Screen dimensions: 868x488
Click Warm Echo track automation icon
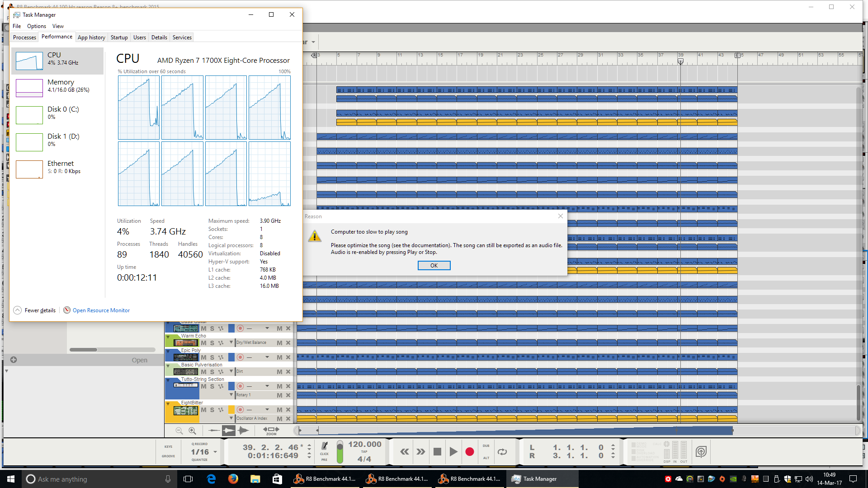(x=221, y=343)
